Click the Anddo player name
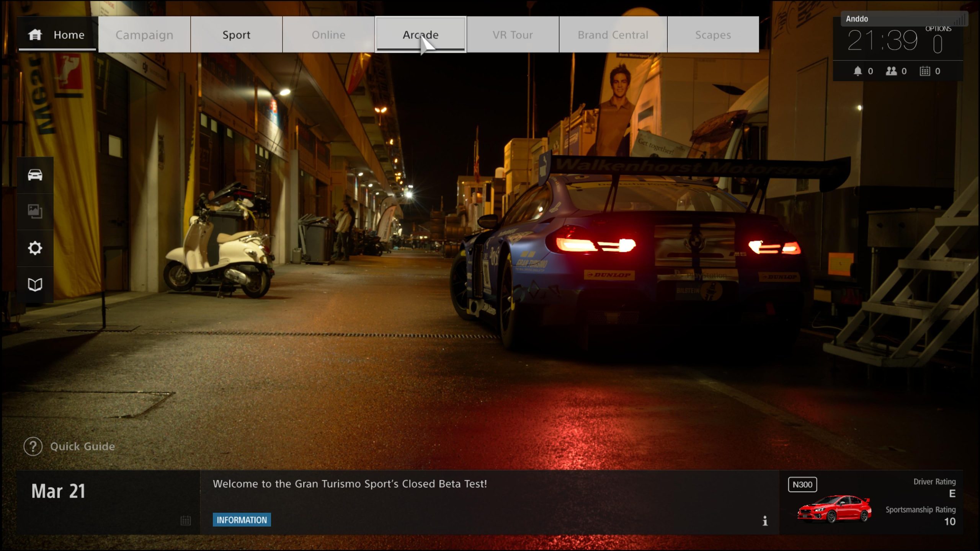This screenshot has width=980, height=551. click(x=857, y=19)
